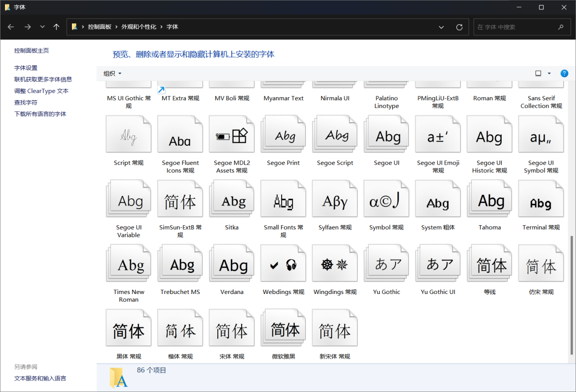Screen dimensions: 576x392
Task: Select the 新宋体 常规 font
Action: (335, 328)
